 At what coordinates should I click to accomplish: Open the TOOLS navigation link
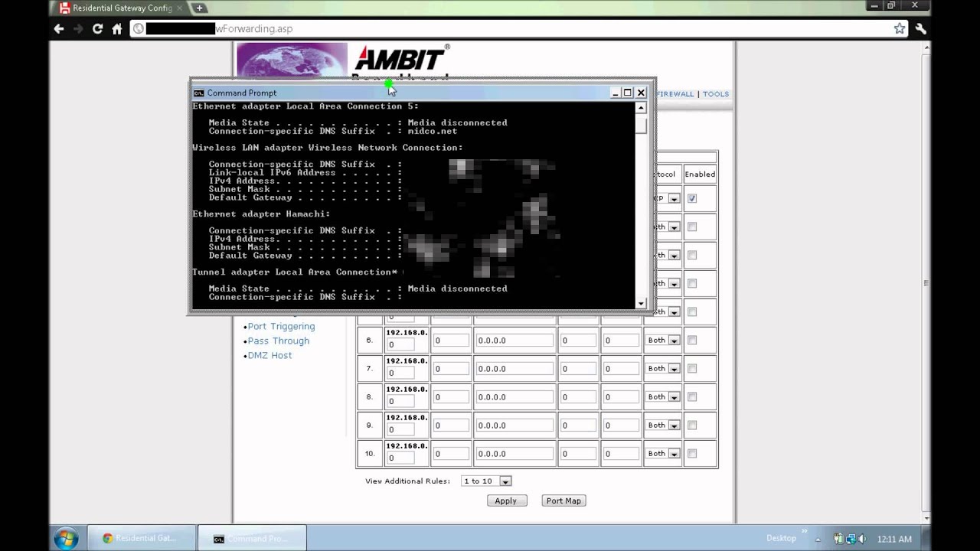coord(716,94)
